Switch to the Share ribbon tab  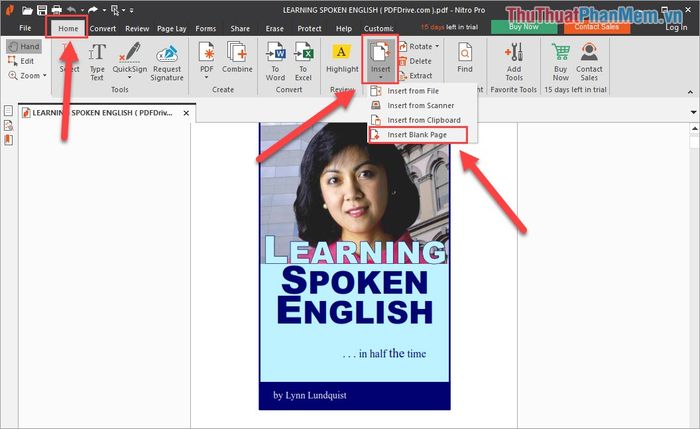240,29
